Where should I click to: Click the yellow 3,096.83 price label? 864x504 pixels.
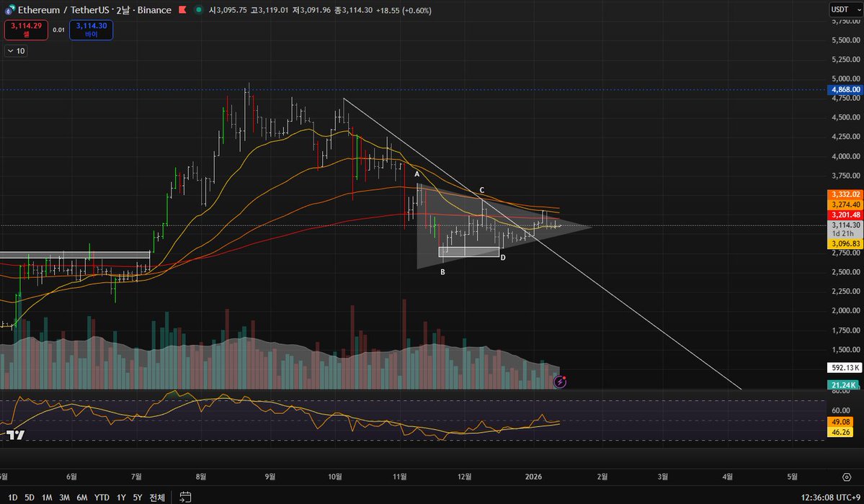[845, 243]
